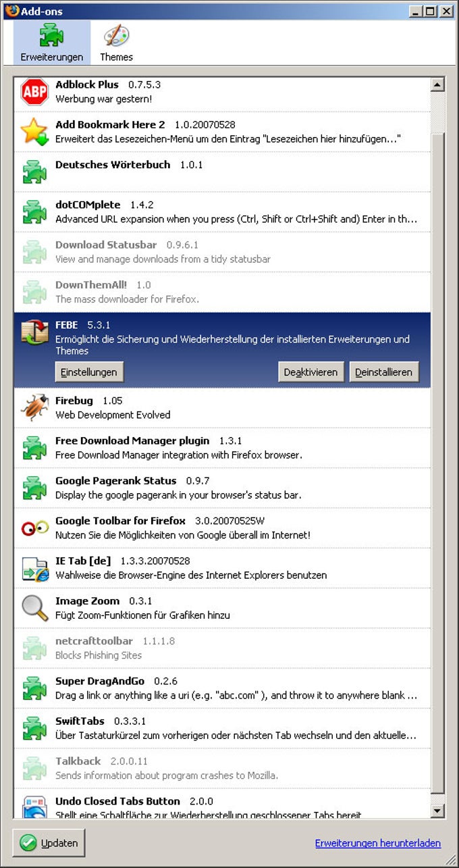
Task: Click the IE Tab [de] icon
Action: pyautogui.click(x=34, y=568)
